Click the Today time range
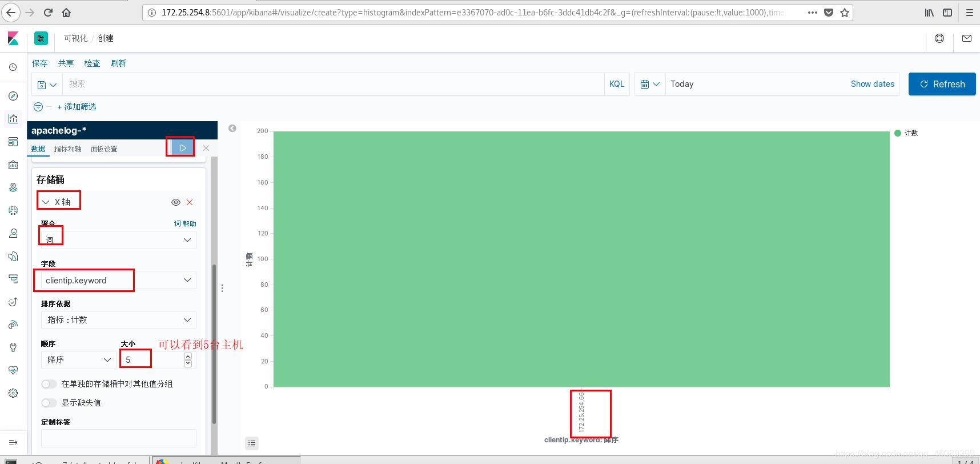 click(682, 84)
